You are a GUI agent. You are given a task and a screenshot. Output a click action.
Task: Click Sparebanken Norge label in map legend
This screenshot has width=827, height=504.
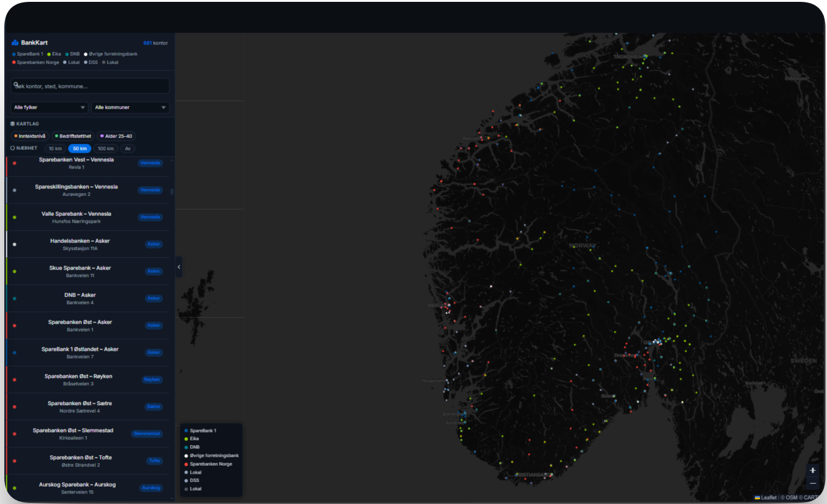point(211,464)
